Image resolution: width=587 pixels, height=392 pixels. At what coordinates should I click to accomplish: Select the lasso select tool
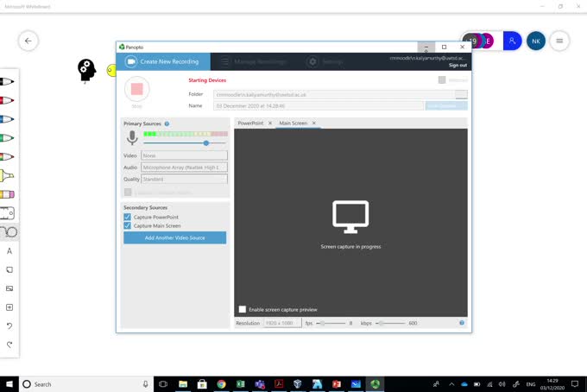click(x=10, y=232)
